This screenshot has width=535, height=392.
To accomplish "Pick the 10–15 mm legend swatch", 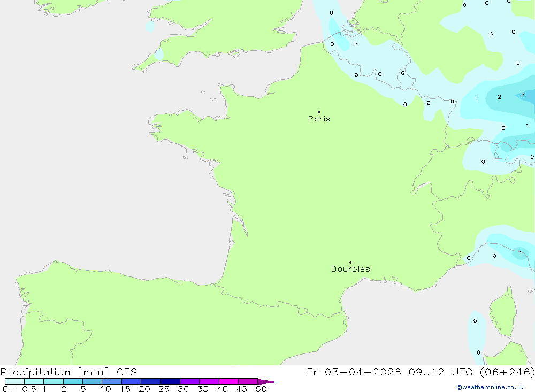I will (112, 381).
